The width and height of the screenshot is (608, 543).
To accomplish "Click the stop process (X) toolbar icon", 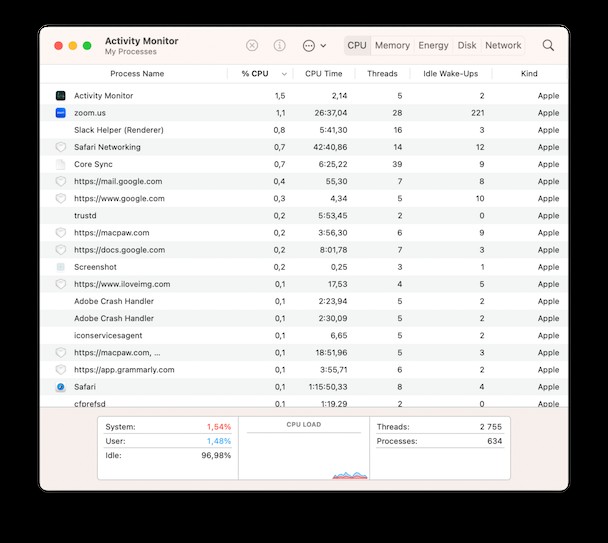I will (252, 46).
